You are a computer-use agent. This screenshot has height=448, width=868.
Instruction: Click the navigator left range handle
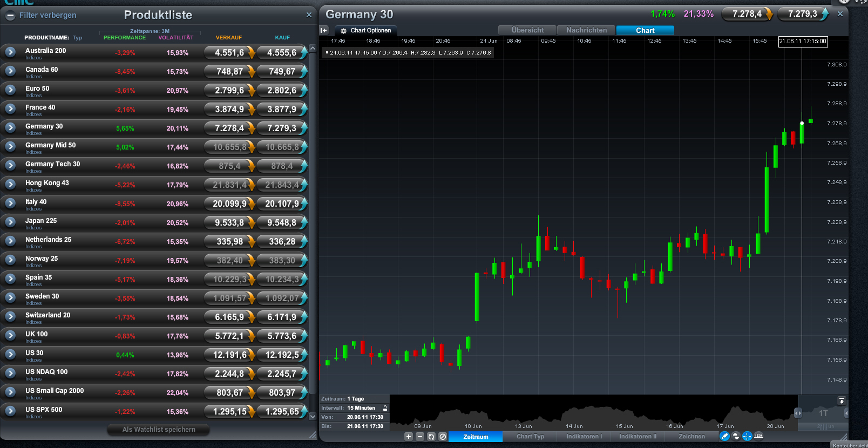click(798, 413)
